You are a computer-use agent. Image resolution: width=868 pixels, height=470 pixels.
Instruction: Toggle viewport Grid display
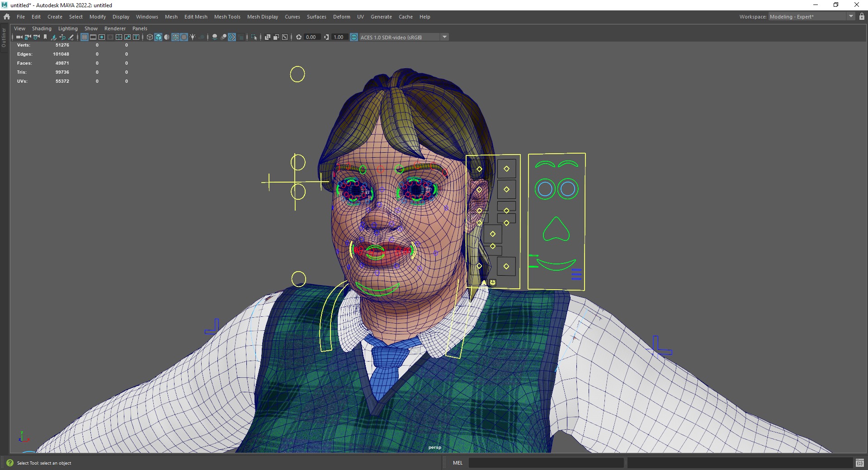click(85, 37)
